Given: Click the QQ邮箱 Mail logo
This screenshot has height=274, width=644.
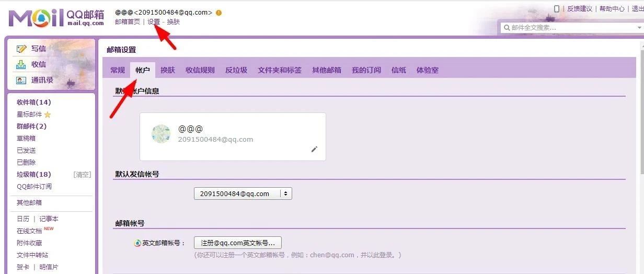Looking at the screenshot, I should pos(56,18).
